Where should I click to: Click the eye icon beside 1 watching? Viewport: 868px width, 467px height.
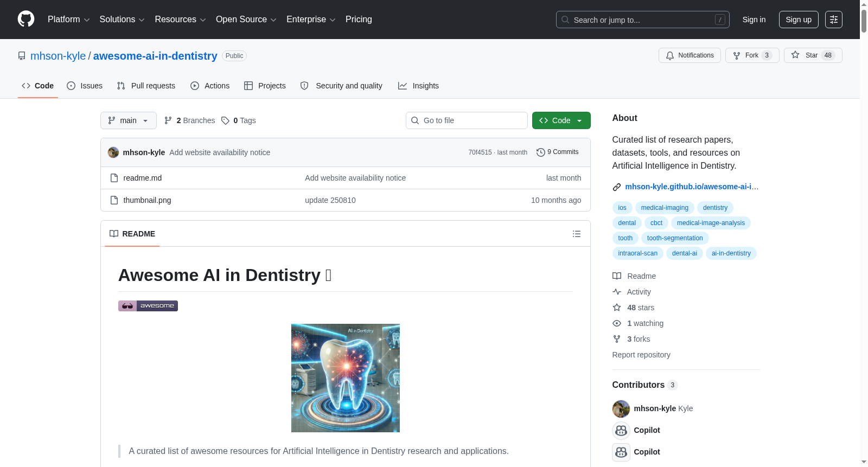[x=617, y=323]
